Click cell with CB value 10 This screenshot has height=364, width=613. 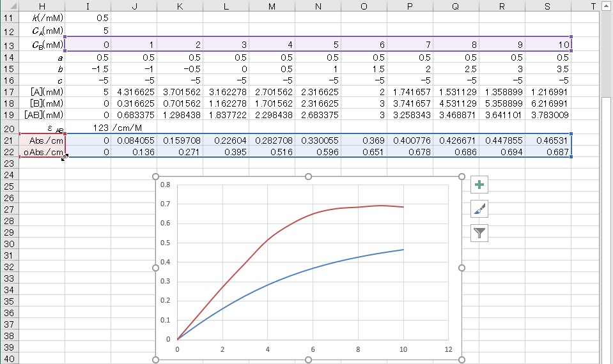point(548,45)
